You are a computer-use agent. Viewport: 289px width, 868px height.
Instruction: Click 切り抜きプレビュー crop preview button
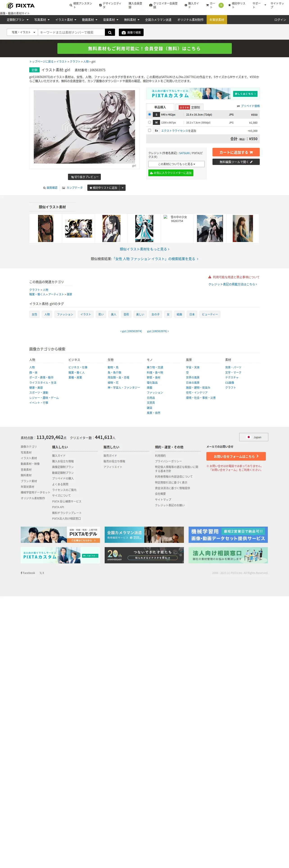[x=84, y=177]
